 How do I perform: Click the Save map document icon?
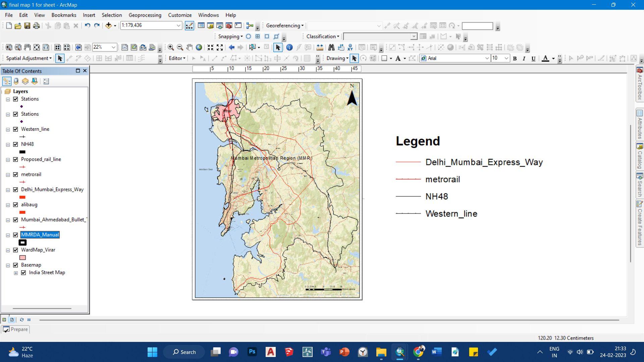pyautogui.click(x=27, y=25)
